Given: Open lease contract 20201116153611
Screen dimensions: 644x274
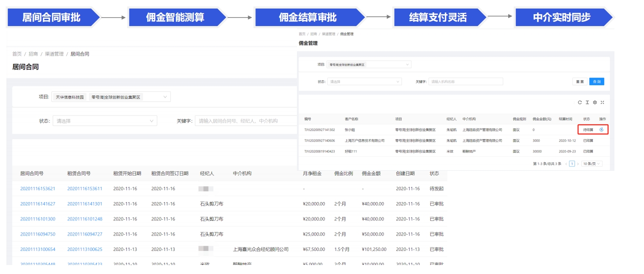Looking at the screenshot, I should tap(85, 189).
